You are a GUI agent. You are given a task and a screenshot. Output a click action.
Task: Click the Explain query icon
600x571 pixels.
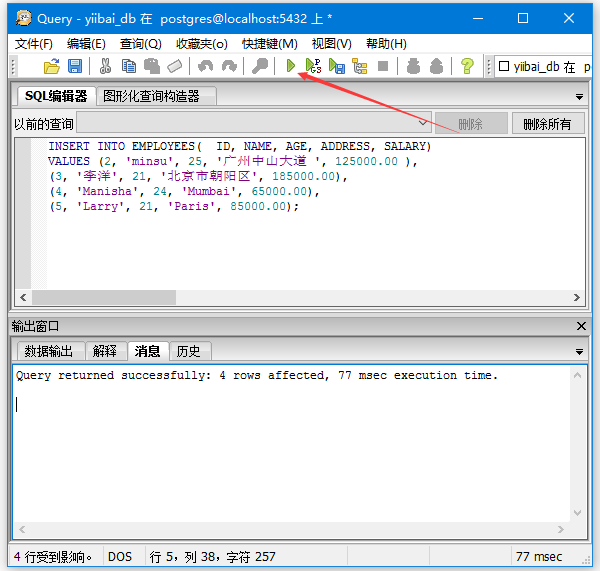pos(360,66)
